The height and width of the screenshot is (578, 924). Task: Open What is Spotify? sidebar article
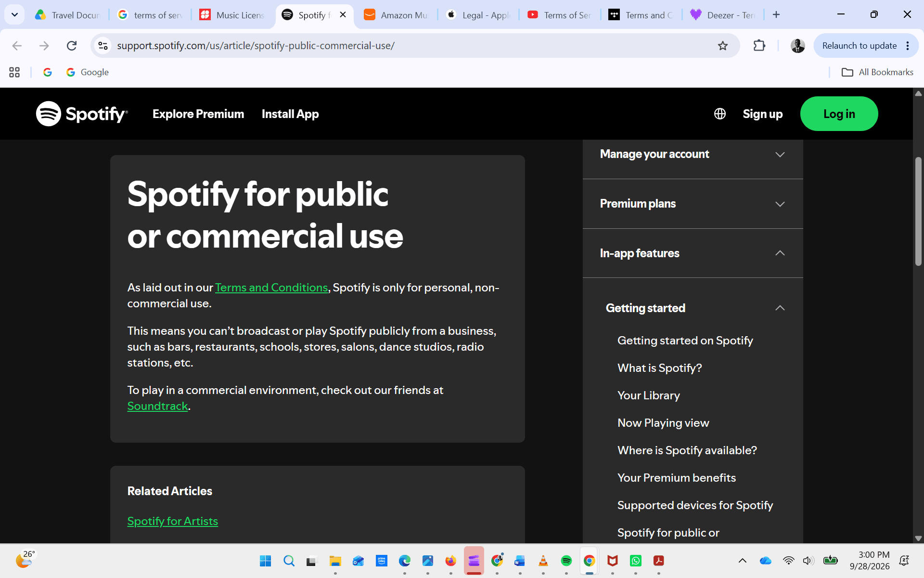pyautogui.click(x=659, y=368)
